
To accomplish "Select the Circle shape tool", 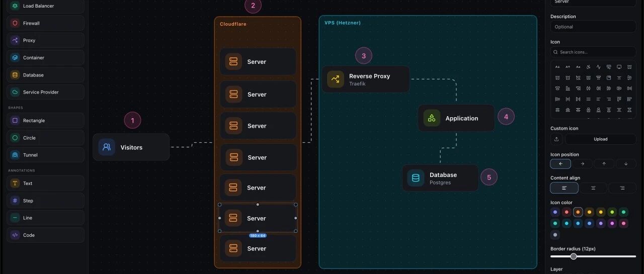I will click(45, 138).
